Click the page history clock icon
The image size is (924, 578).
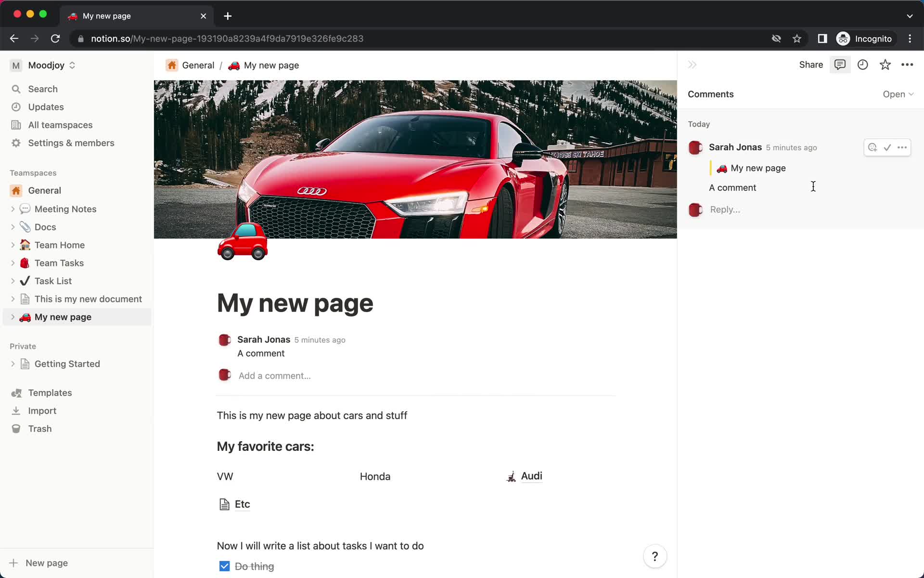click(x=863, y=65)
